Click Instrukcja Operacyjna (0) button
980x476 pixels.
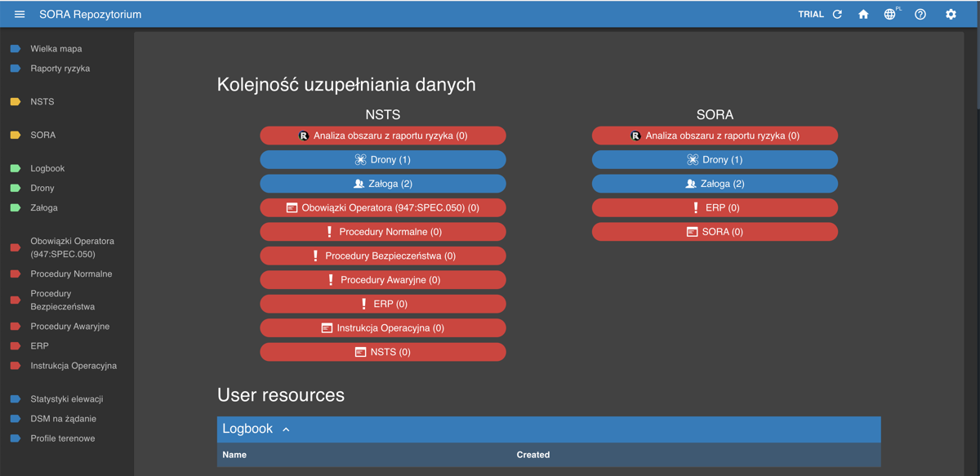[x=383, y=328]
